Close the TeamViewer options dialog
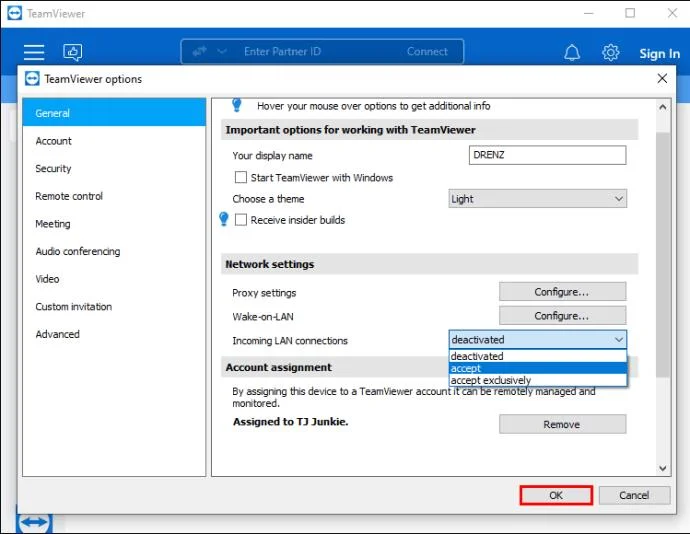The height and width of the screenshot is (534, 690). click(x=662, y=78)
